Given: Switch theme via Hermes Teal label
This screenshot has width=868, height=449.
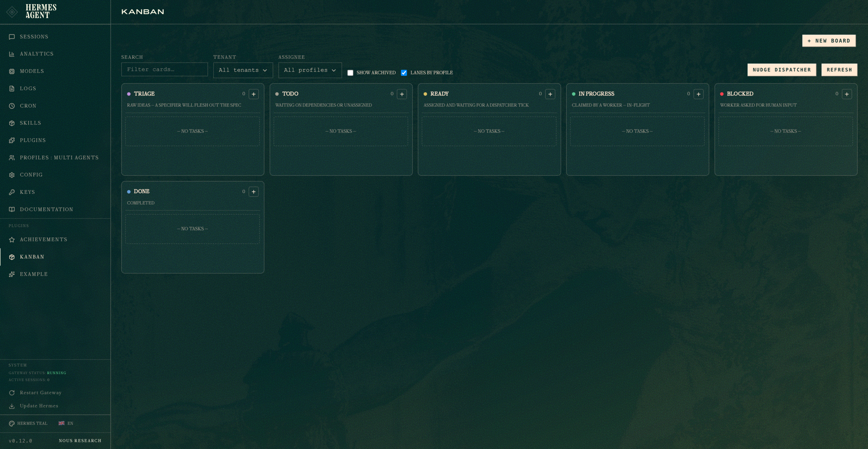Looking at the screenshot, I should 32,424.
